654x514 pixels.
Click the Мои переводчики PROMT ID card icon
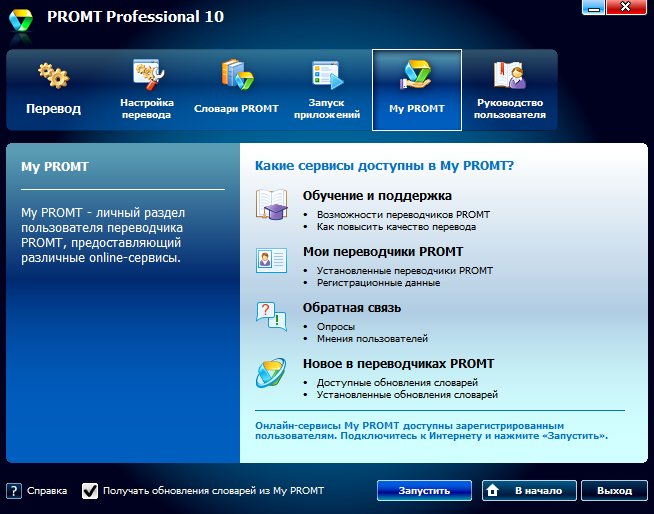click(271, 260)
